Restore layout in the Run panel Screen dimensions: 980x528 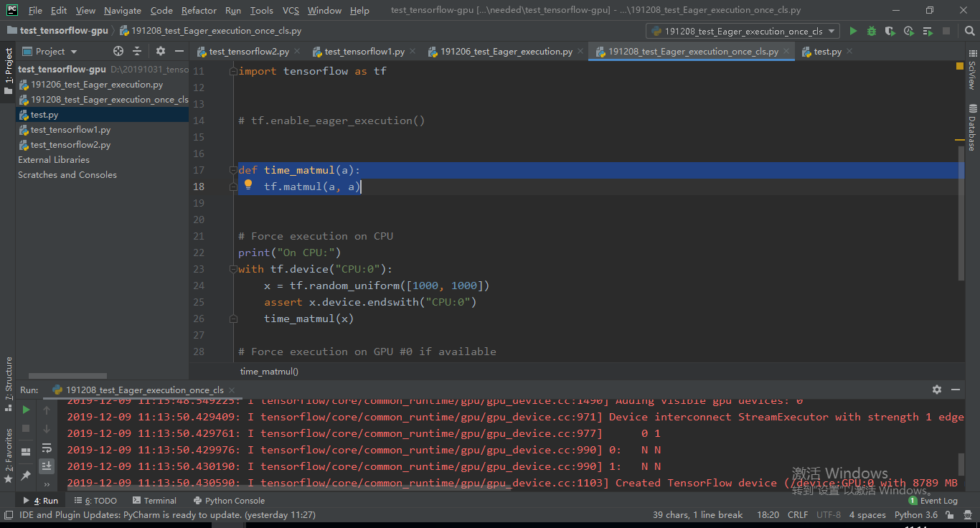coord(26,451)
